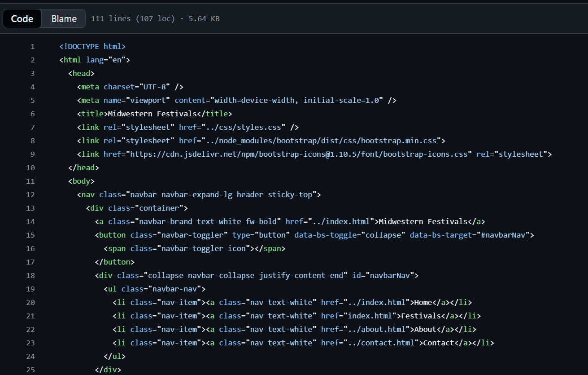
Task: Click the opening body tag
Action: (81, 181)
